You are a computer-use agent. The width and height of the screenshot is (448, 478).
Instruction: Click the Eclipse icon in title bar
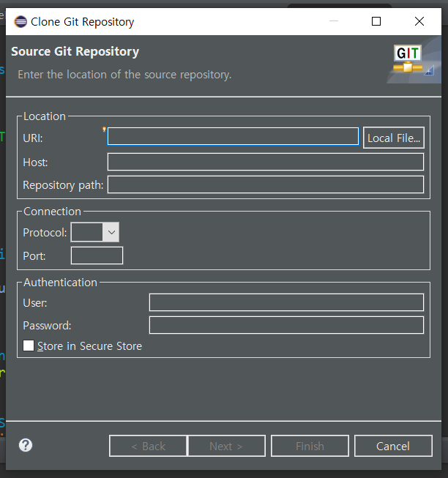click(20, 22)
